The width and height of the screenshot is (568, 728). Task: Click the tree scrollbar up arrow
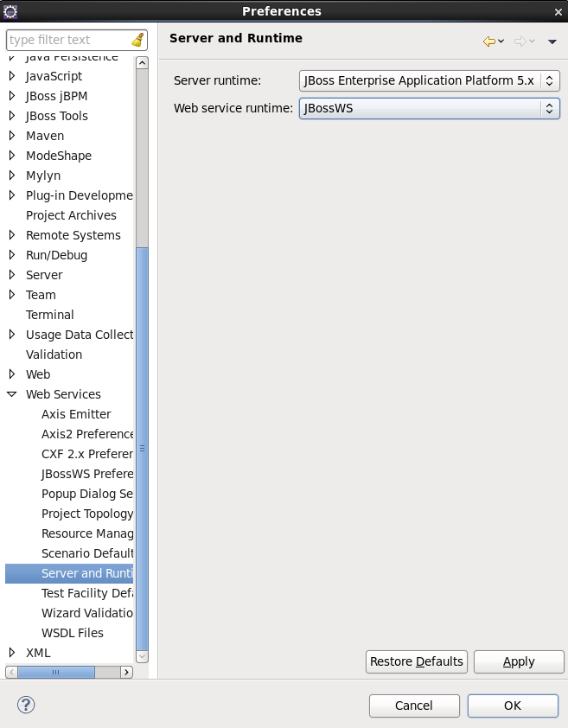142,62
